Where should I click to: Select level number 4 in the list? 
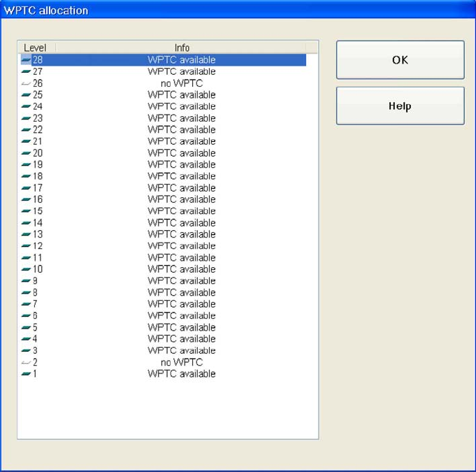click(x=35, y=338)
